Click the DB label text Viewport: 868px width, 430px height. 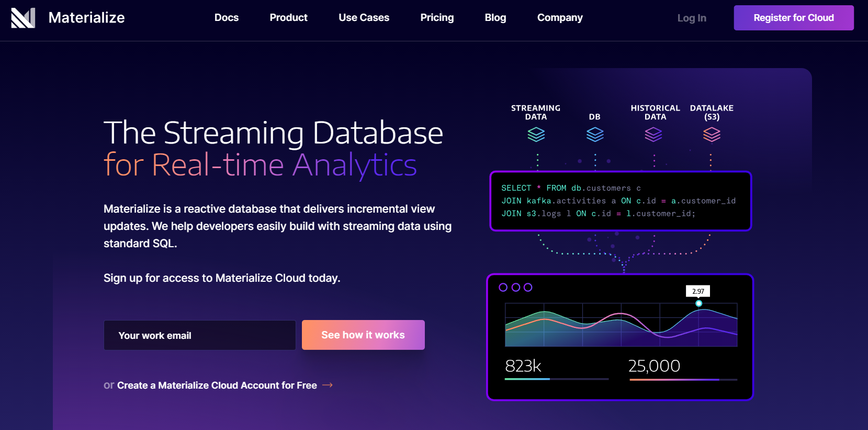595,117
